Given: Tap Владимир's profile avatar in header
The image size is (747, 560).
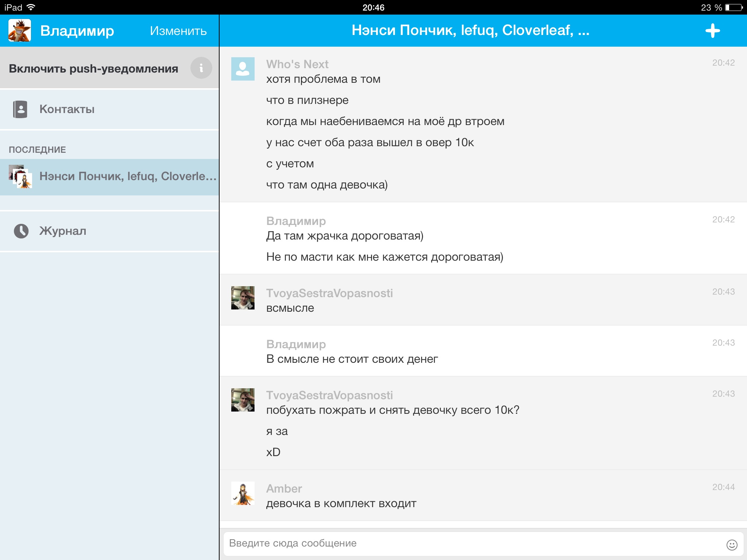Looking at the screenshot, I should pos(20,31).
